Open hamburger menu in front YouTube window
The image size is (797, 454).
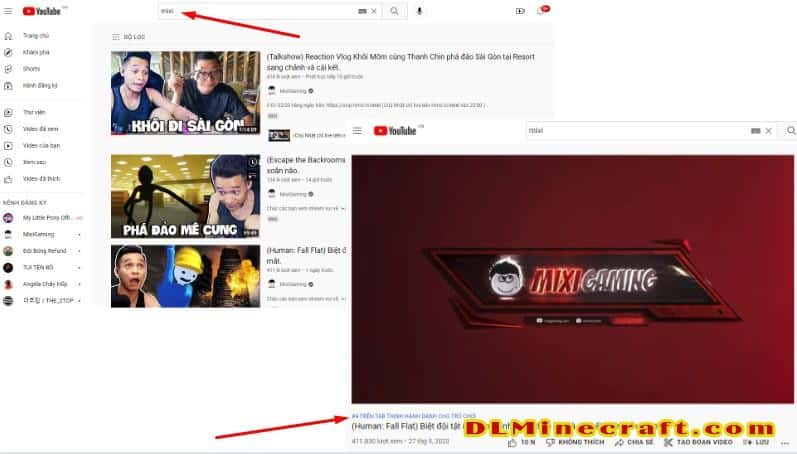pyautogui.click(x=357, y=131)
